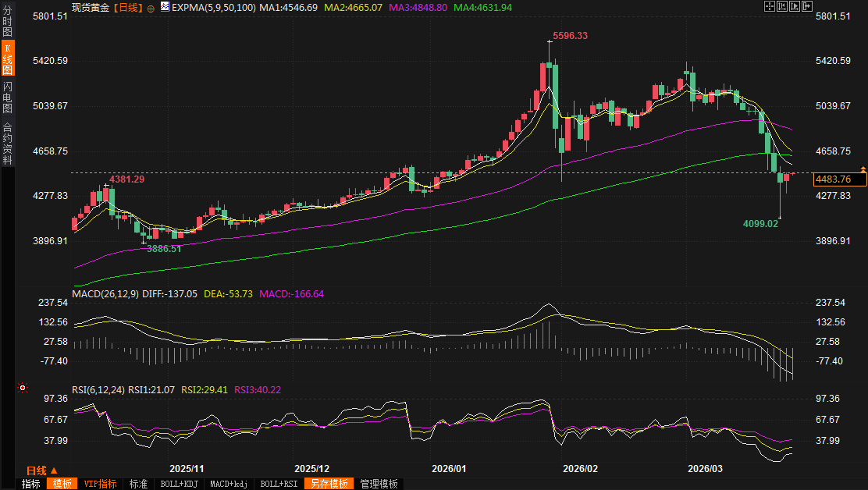Image resolution: width=868 pixels, height=490 pixels.
Task: Click the play-forward chart icon
Action: pos(794,6)
